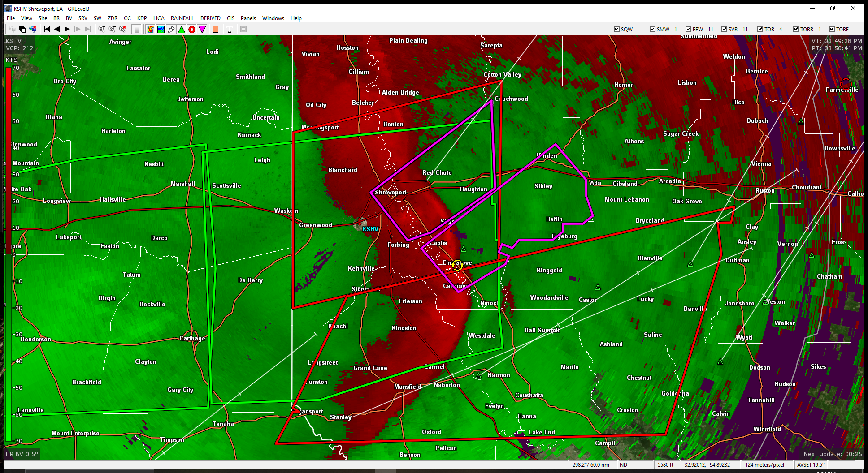Toggle the red circle mesocyclone marker icon

point(192,29)
